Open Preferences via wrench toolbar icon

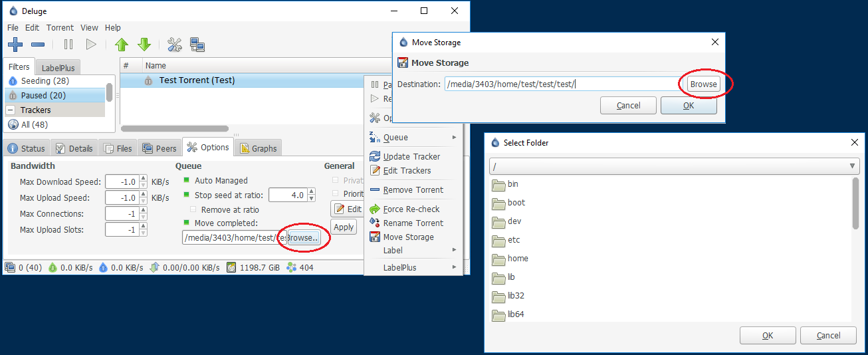[175, 45]
